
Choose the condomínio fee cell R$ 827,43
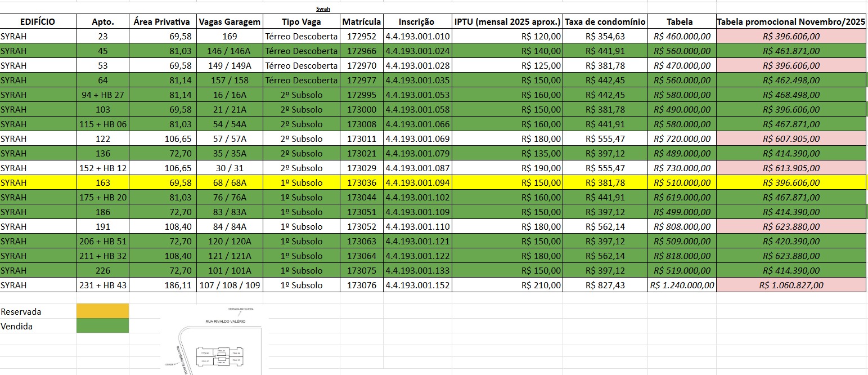(605, 285)
